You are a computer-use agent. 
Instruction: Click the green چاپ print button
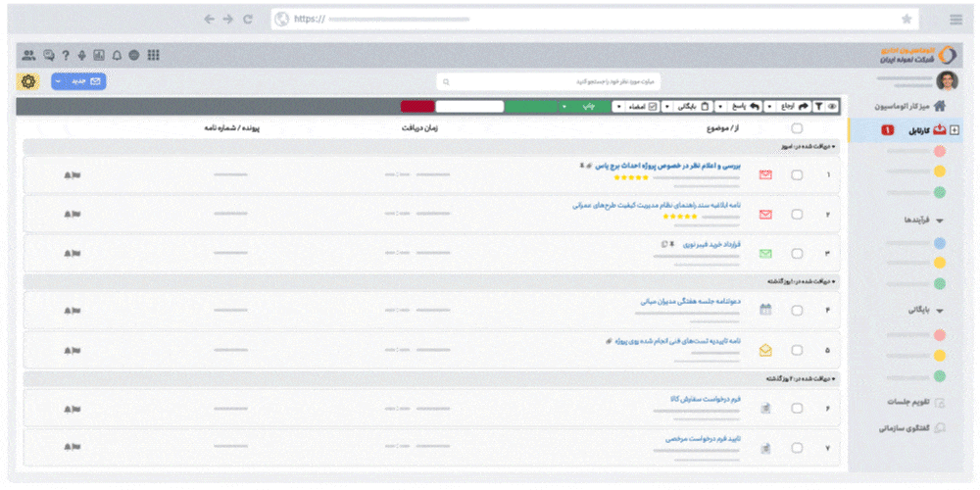(x=588, y=105)
